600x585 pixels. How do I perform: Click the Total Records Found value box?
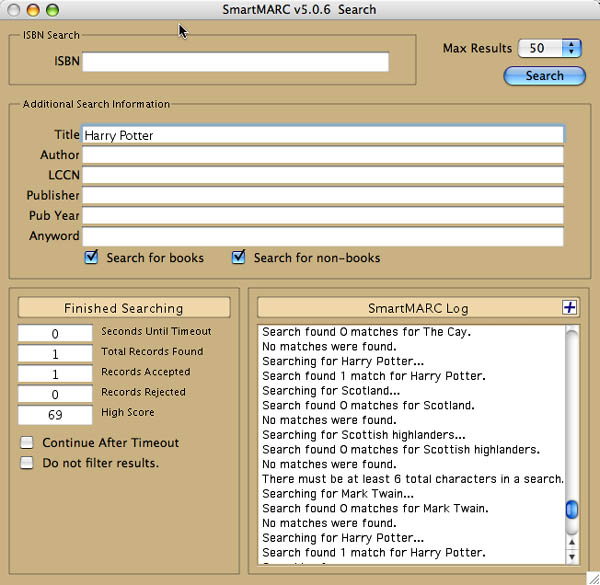pyautogui.click(x=55, y=354)
